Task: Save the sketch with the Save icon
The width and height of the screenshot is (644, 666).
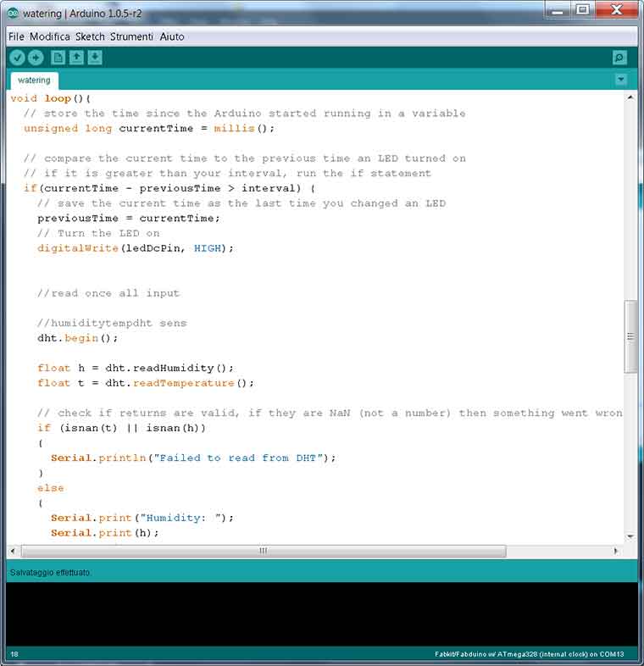Action: pos(95,58)
